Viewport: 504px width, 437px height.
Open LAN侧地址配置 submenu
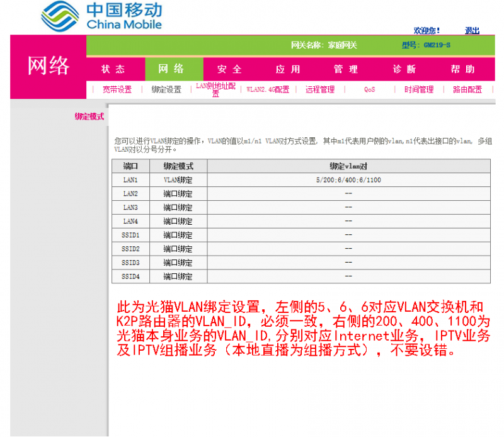215,89
